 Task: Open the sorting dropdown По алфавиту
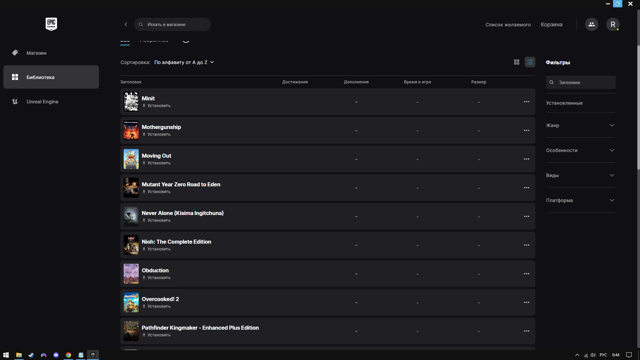[184, 62]
